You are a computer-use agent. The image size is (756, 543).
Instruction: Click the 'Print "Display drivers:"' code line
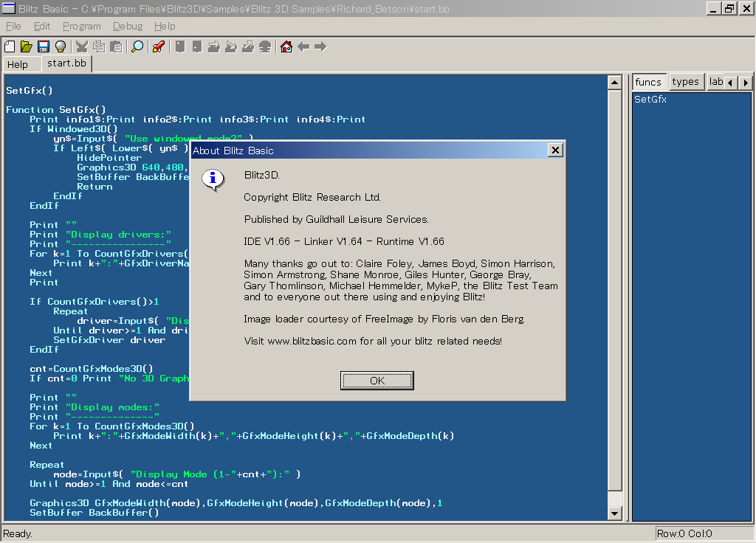click(100, 235)
